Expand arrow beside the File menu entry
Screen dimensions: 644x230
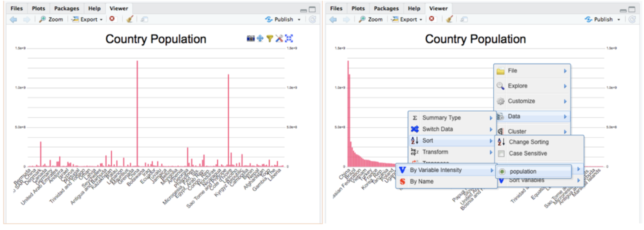coord(565,71)
